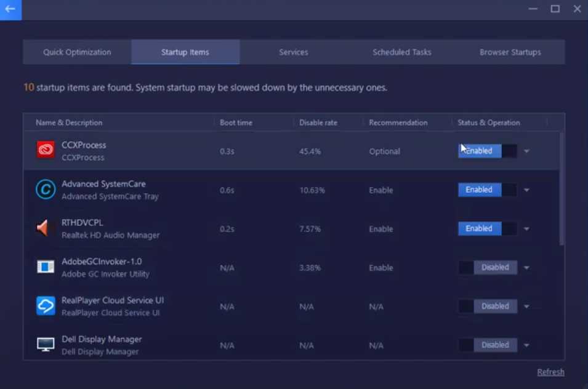The image size is (588, 389).
Task: Select the CCXProcess Creative Cloud icon
Action: [x=46, y=150]
